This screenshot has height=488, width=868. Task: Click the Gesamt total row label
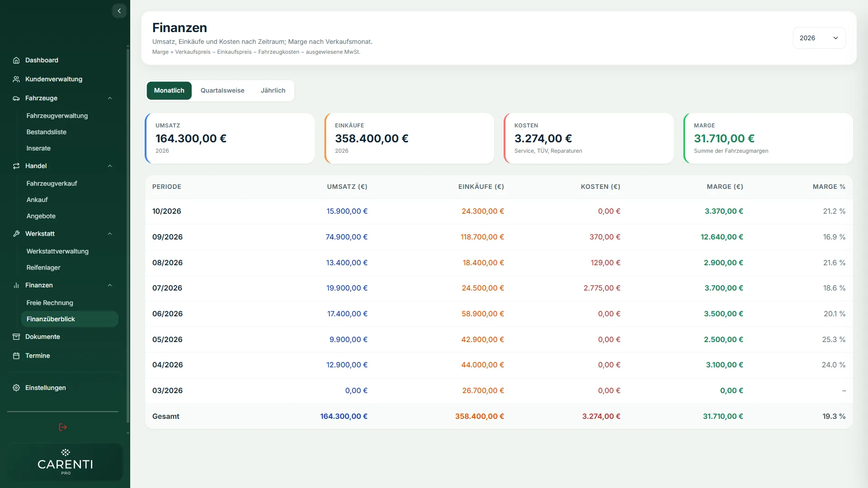tap(165, 416)
